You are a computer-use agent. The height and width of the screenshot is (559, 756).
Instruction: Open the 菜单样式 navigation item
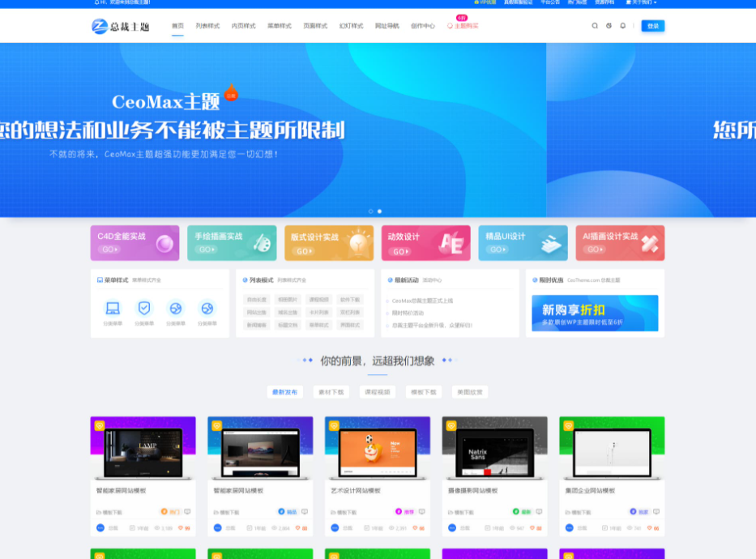tap(280, 26)
